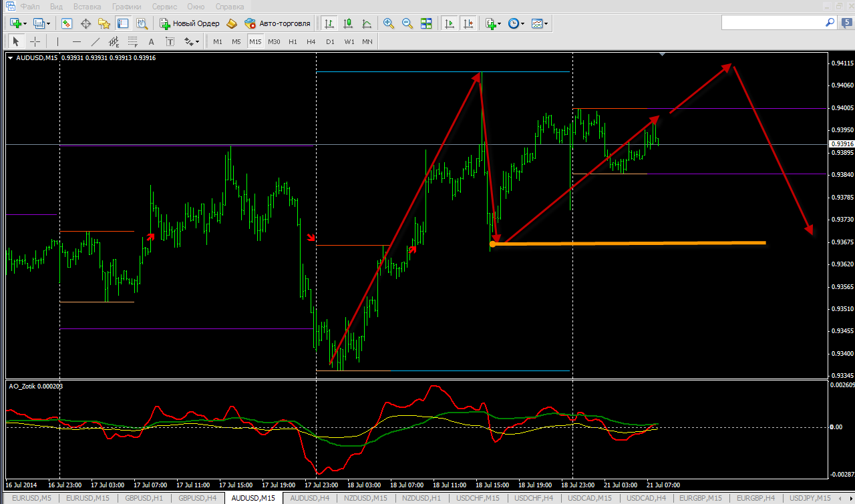
Task: Open the Market Watch window icon
Action: point(67,23)
